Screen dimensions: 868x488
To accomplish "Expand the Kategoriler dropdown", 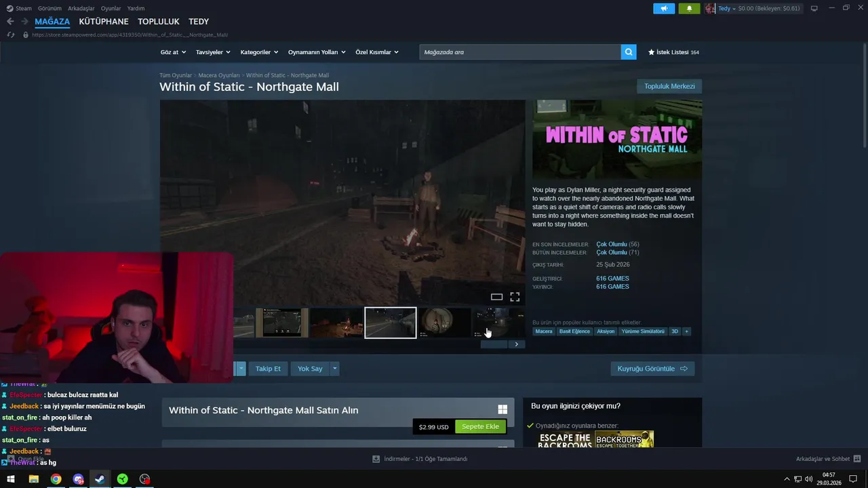I will pos(260,52).
